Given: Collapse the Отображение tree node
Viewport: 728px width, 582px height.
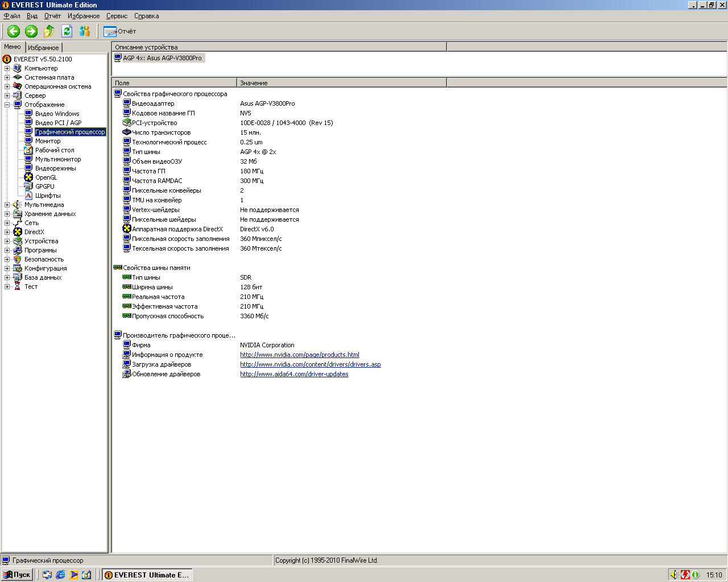Looking at the screenshot, I should pos(7,105).
